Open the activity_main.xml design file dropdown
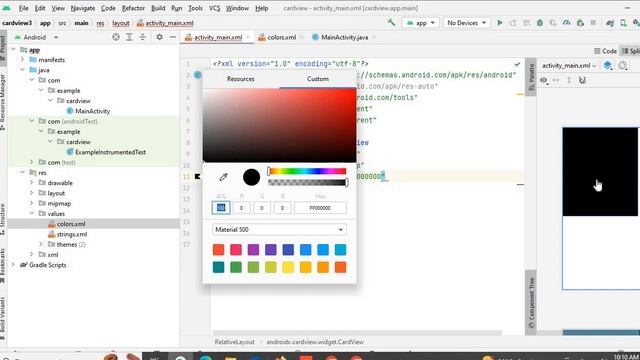This screenshot has width=640, height=360. (569, 65)
